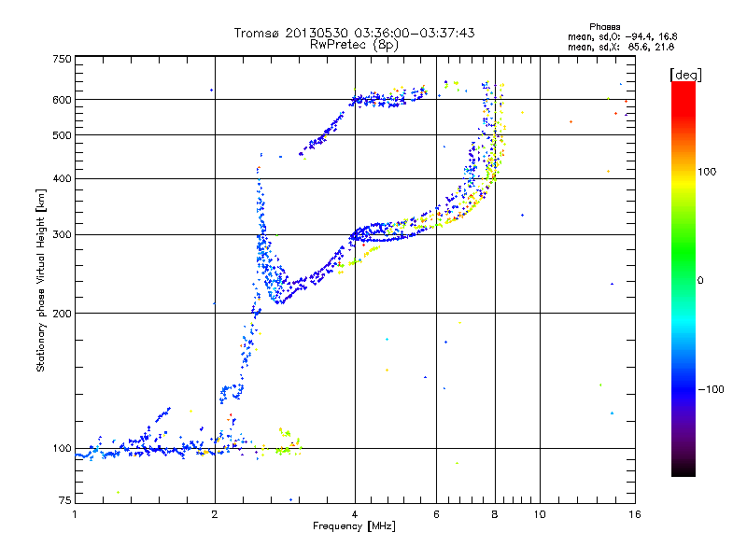747x560 pixels.
Task: Click x-axis tick label '1'
Action: (x=75, y=514)
